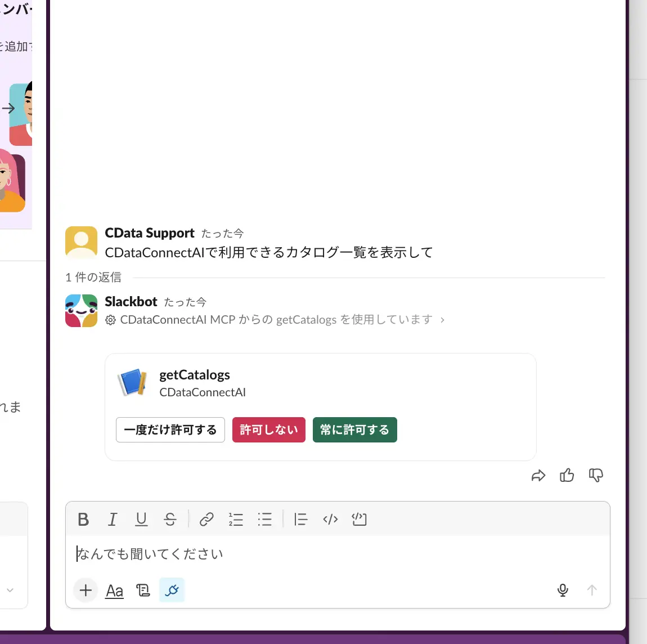The image size is (647, 644).
Task: Give thumbs up to Slackbot reply
Action: point(567,476)
